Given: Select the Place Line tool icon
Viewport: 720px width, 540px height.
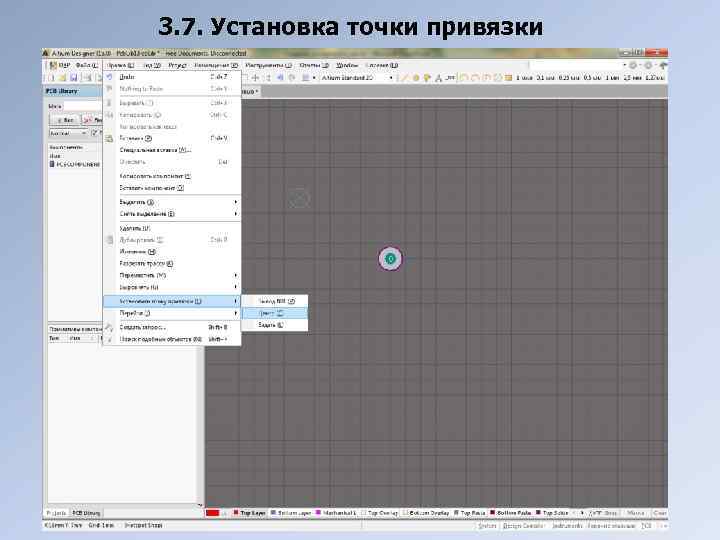Looking at the screenshot, I should (x=405, y=78).
